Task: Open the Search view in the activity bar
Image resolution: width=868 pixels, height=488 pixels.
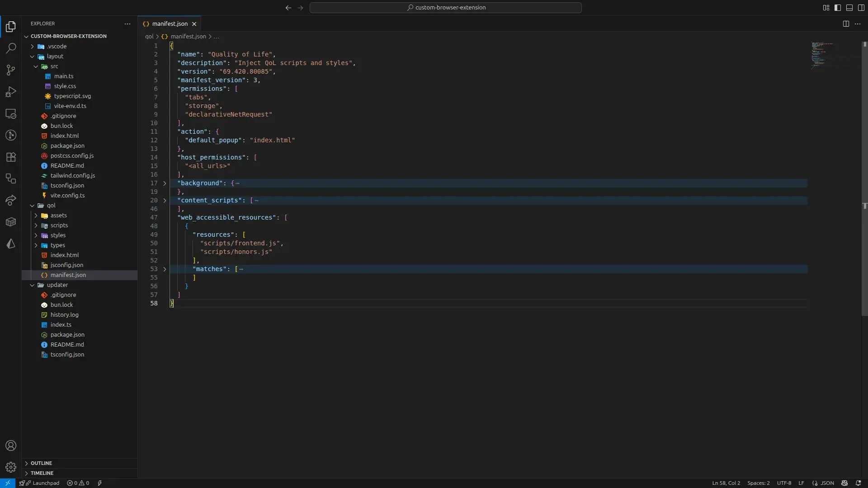Action: [10, 48]
